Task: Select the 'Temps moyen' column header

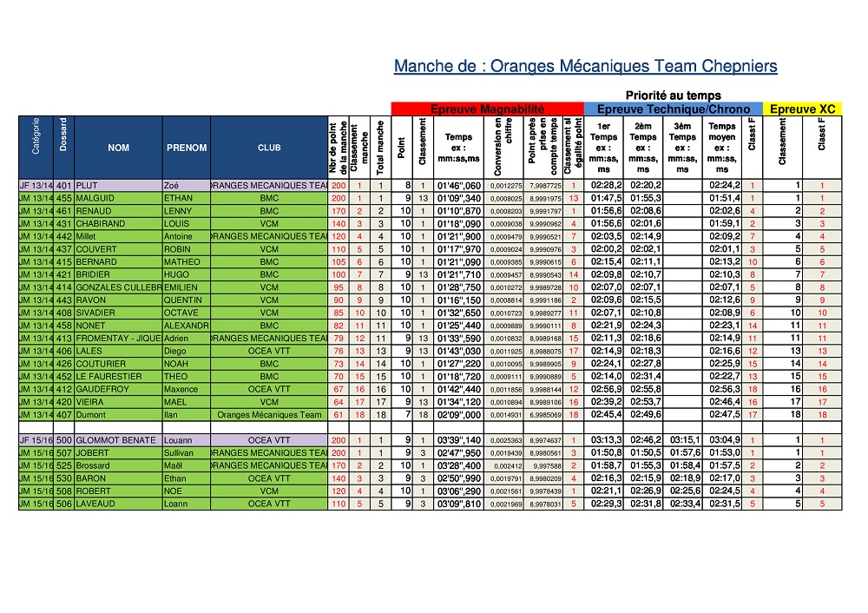Action: coord(722,148)
